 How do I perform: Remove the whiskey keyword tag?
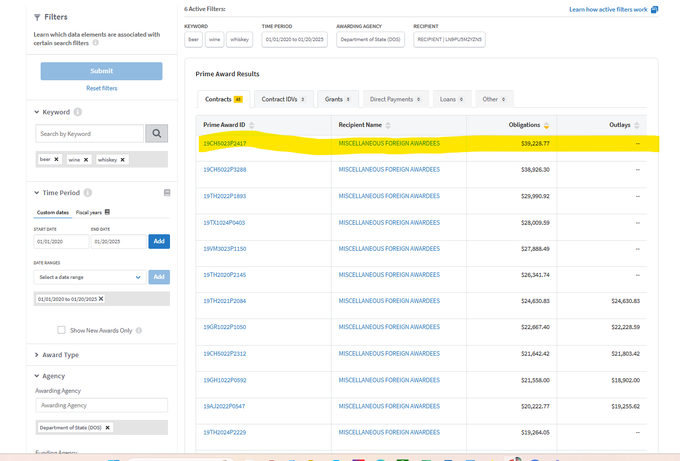click(x=124, y=159)
